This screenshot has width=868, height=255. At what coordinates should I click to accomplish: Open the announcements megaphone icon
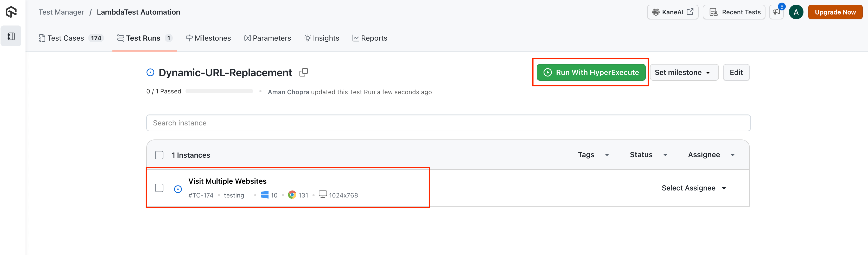tap(776, 12)
